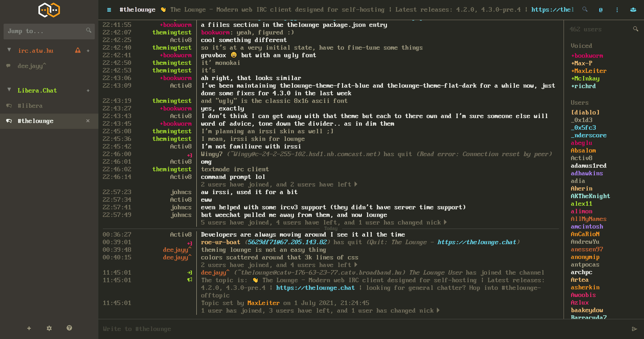Toggle sidebar with the hamburger menu icon

pyautogui.click(x=109, y=10)
